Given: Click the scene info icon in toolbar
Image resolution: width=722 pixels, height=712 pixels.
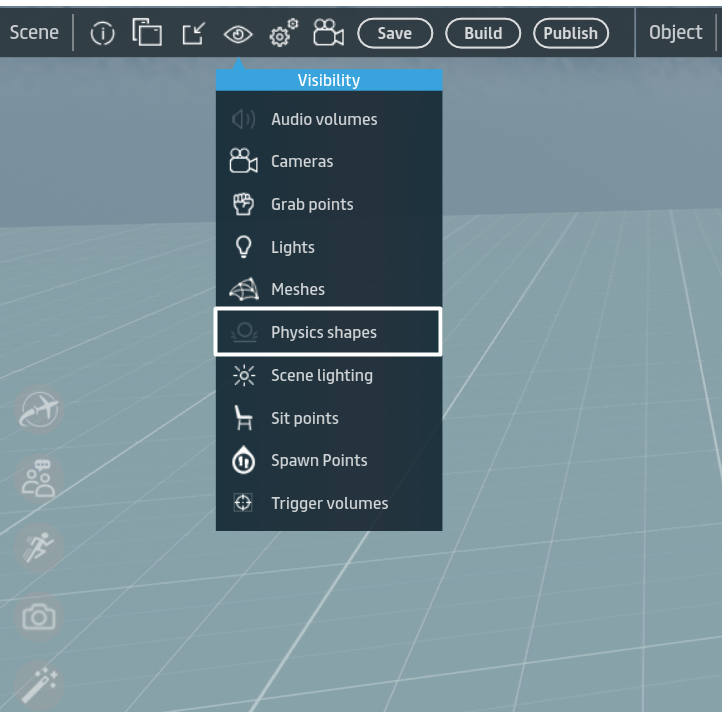Looking at the screenshot, I should point(102,34).
